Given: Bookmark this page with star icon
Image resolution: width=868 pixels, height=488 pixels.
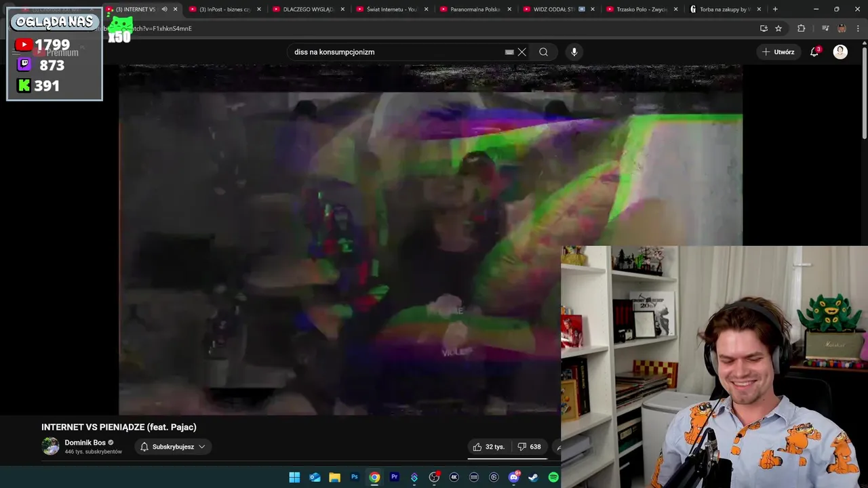Looking at the screenshot, I should click(x=778, y=28).
